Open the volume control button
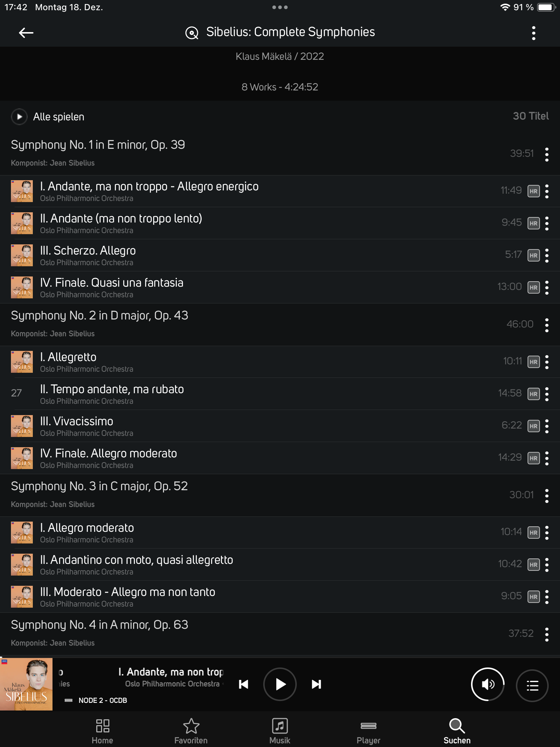Image resolution: width=560 pixels, height=747 pixels. (488, 685)
